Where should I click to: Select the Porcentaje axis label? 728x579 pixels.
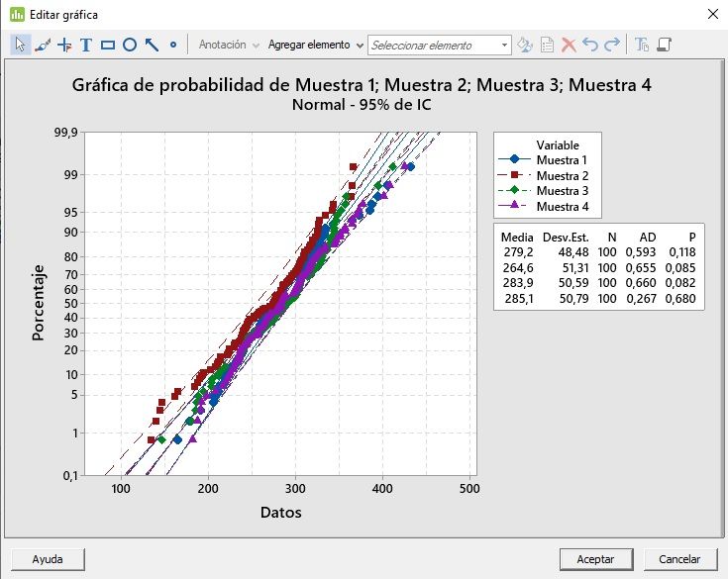pos(38,304)
